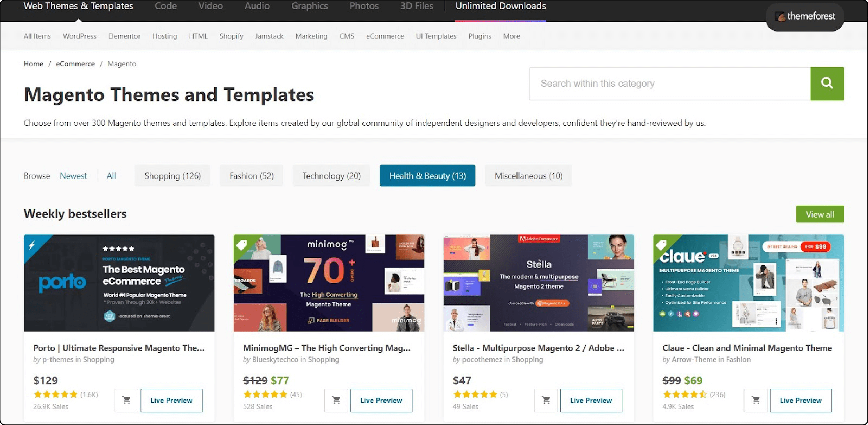Open the Graphics section

(309, 6)
